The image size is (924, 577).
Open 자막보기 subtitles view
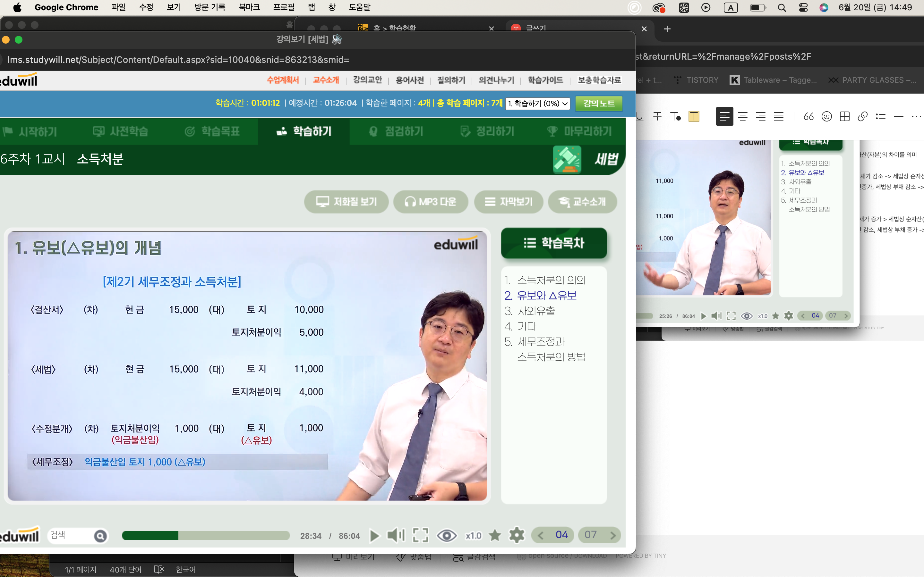pos(509,202)
